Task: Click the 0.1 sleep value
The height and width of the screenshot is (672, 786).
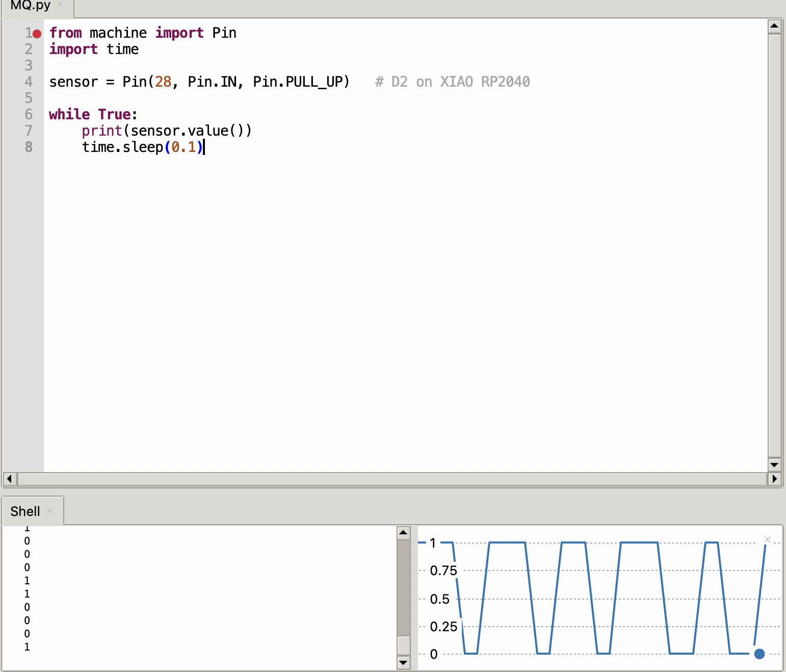Action: click(184, 147)
